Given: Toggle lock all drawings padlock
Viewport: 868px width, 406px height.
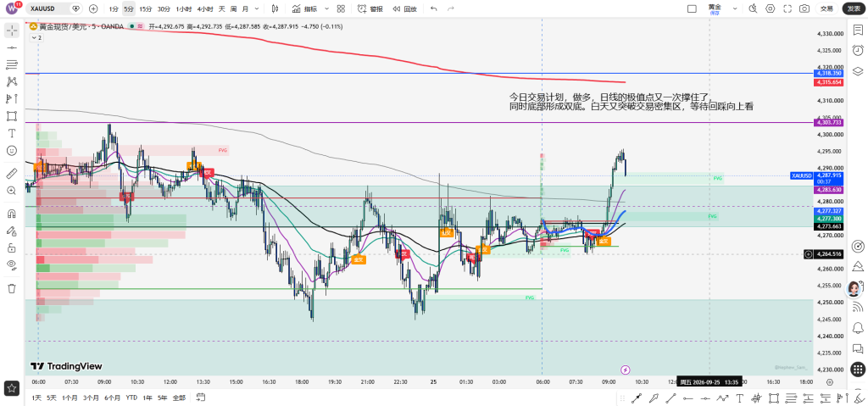Looking at the screenshot, I should click(x=12, y=247).
